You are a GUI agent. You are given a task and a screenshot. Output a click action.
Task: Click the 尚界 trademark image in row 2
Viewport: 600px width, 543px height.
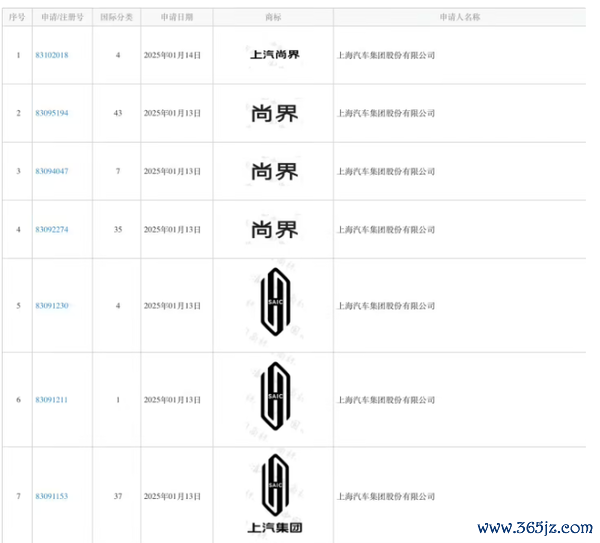[x=274, y=113]
